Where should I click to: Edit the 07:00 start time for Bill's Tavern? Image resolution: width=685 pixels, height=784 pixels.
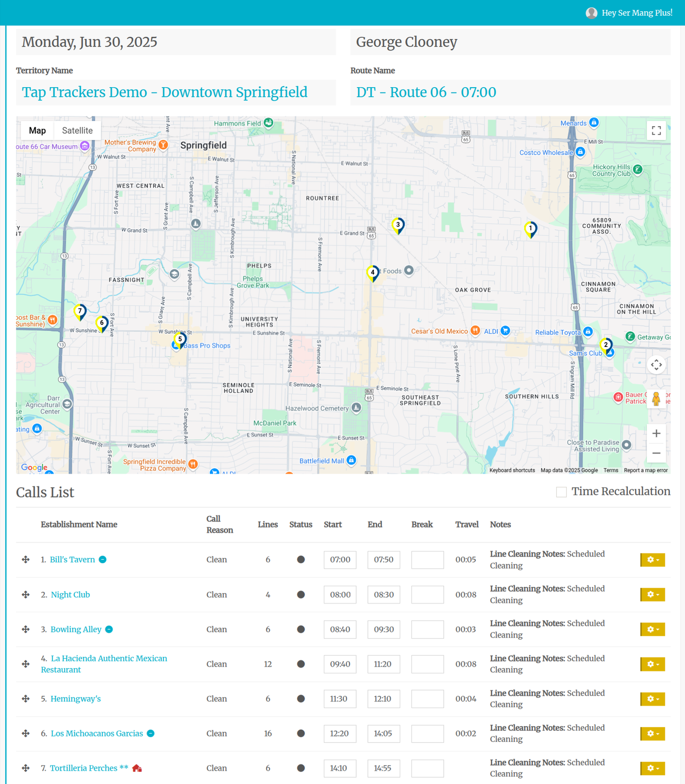click(340, 560)
